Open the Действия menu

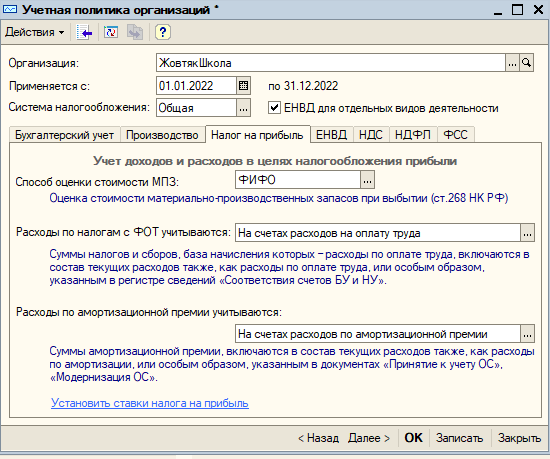(35, 32)
